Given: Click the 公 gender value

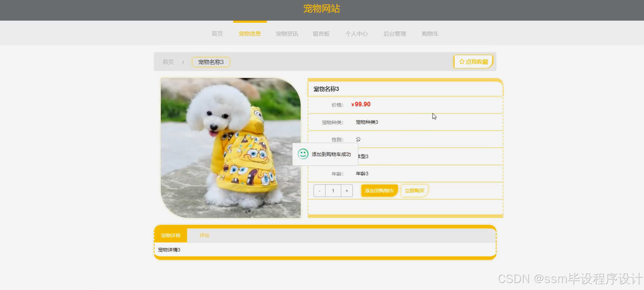Looking at the screenshot, I should click(x=358, y=139).
